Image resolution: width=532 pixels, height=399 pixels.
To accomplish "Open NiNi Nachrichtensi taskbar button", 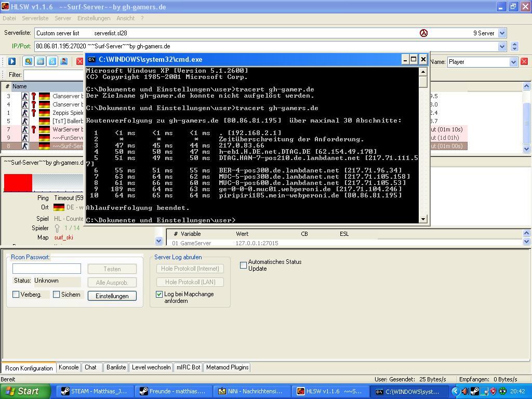I will click(x=251, y=391).
